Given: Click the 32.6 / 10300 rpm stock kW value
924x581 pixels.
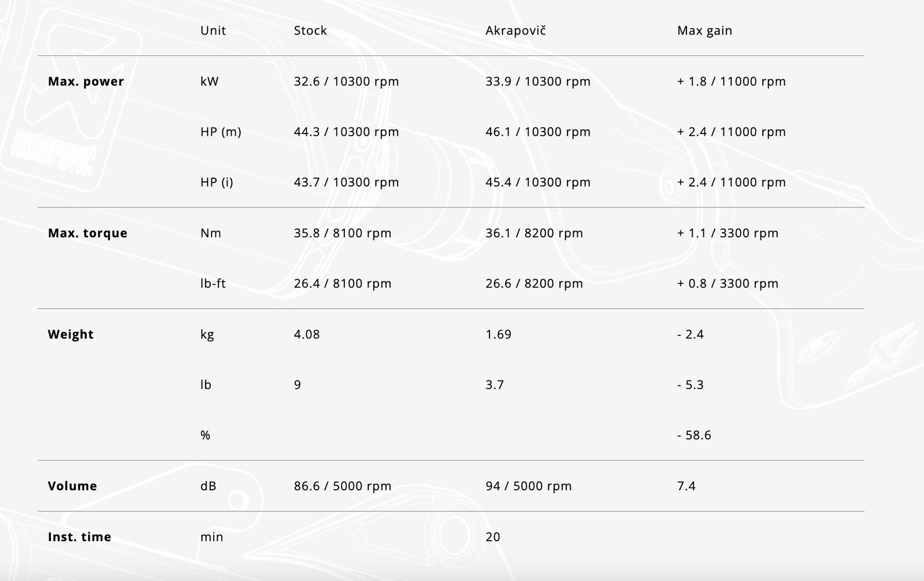Looking at the screenshot, I should (346, 81).
